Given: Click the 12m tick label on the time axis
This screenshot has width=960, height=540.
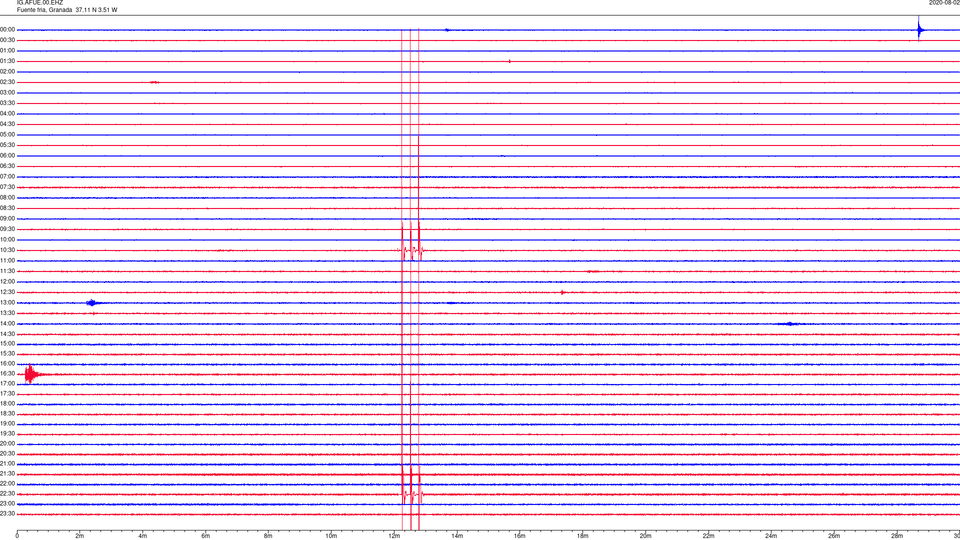Looking at the screenshot, I should [394, 536].
